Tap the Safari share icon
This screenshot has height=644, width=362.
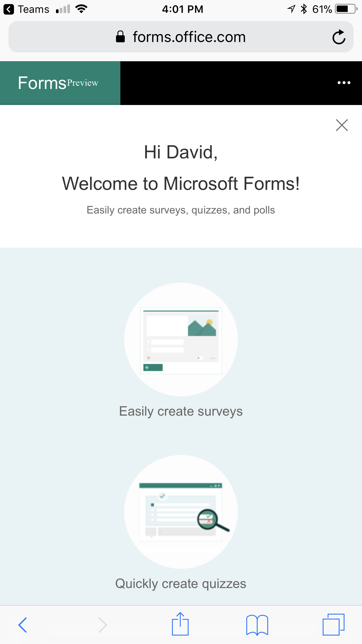(180, 624)
